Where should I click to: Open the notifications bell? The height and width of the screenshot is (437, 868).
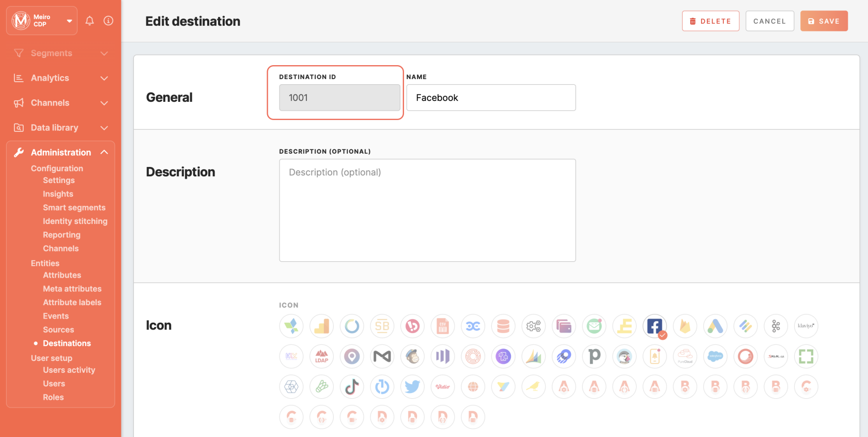89,21
